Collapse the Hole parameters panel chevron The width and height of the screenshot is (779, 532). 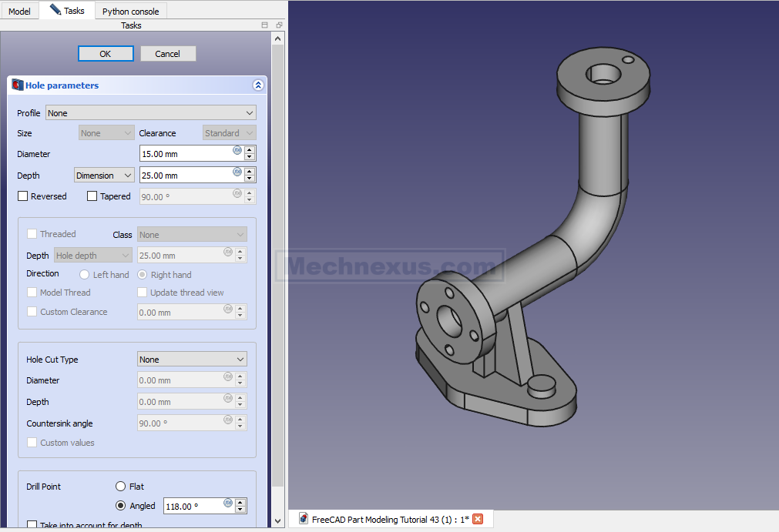(258, 85)
